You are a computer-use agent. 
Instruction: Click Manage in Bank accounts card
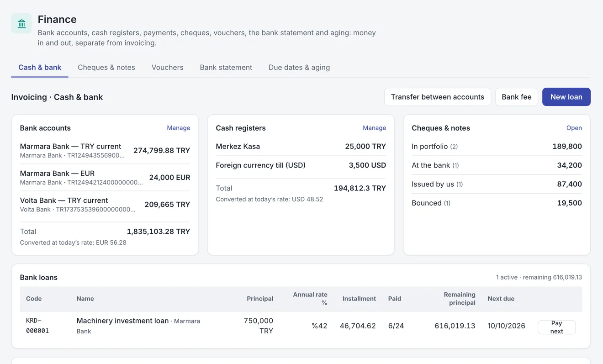pos(179,128)
